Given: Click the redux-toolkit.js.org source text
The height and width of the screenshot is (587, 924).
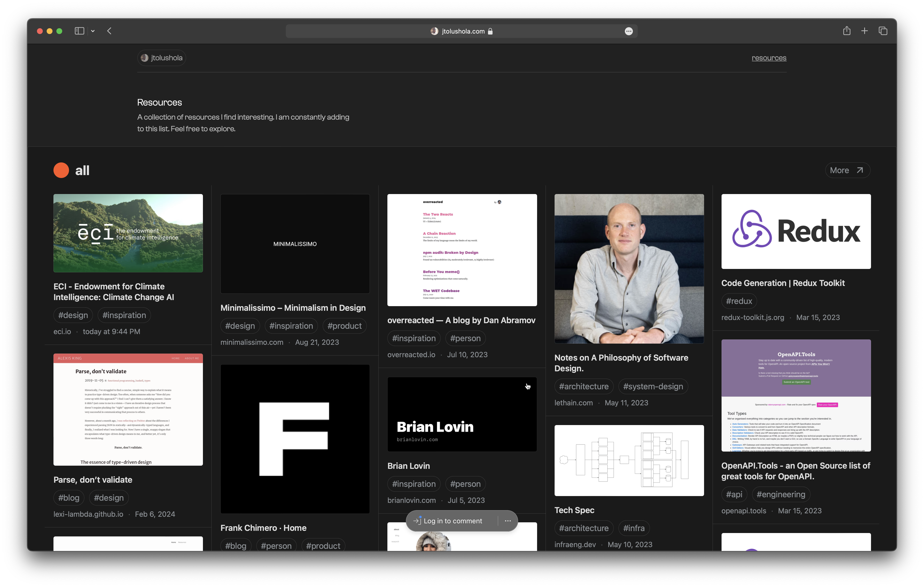Looking at the screenshot, I should [752, 318].
